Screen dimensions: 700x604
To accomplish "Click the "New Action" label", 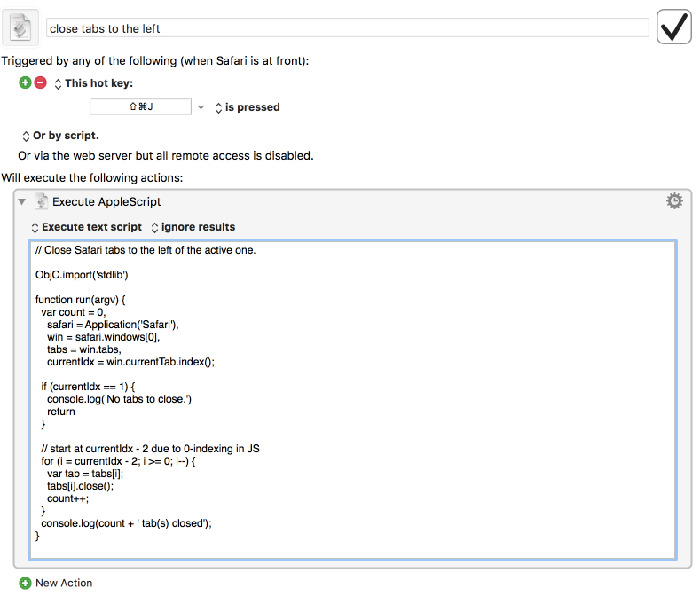I will tap(64, 583).
